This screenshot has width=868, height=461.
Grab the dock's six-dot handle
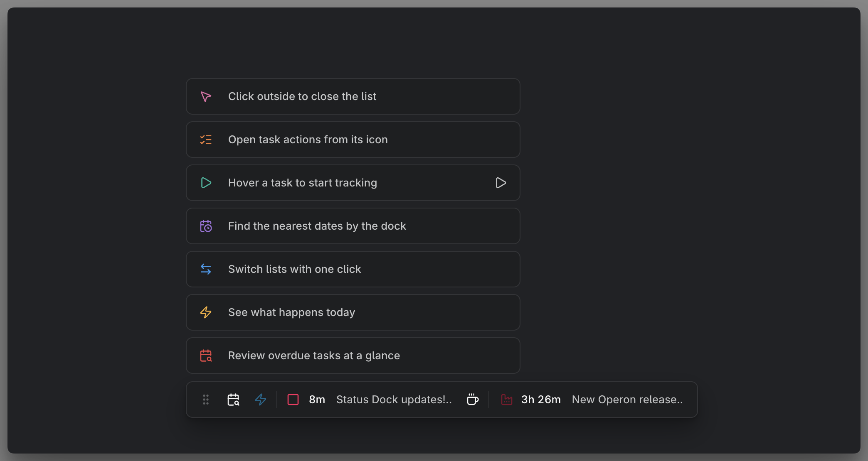click(x=206, y=400)
